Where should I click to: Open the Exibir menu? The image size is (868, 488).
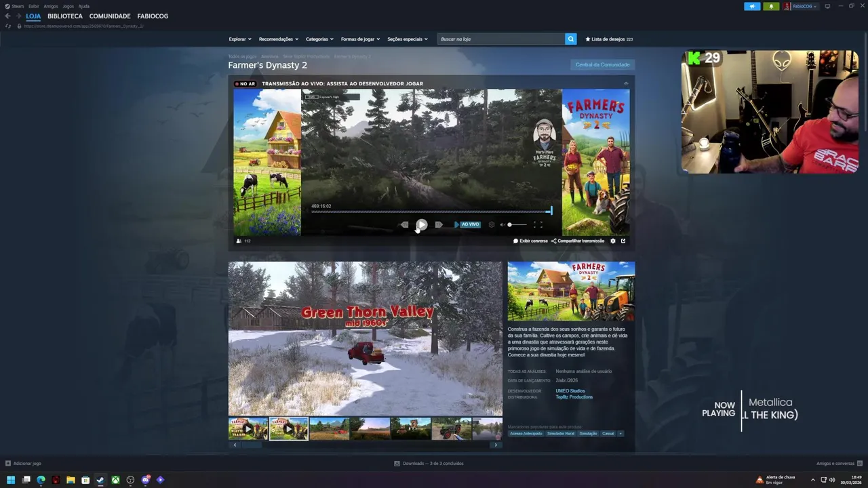pos(34,6)
